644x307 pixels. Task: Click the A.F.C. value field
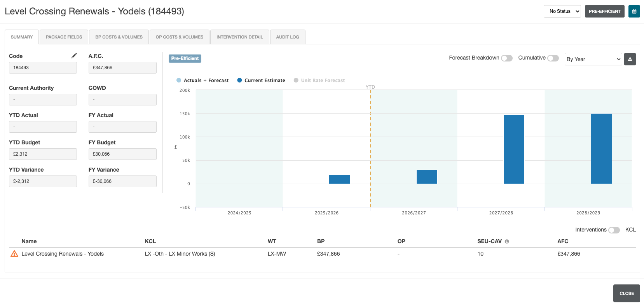[x=122, y=68]
